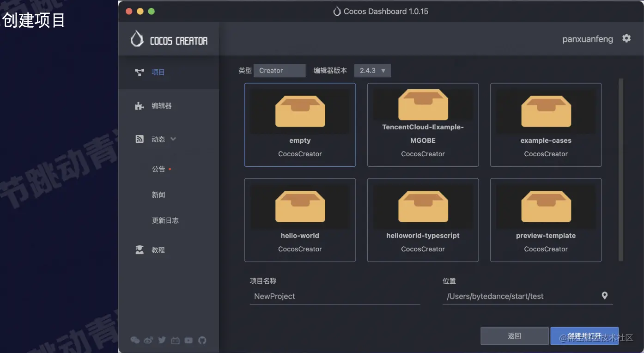Open the Weibo social icon
The height and width of the screenshot is (353, 644).
pyautogui.click(x=148, y=340)
